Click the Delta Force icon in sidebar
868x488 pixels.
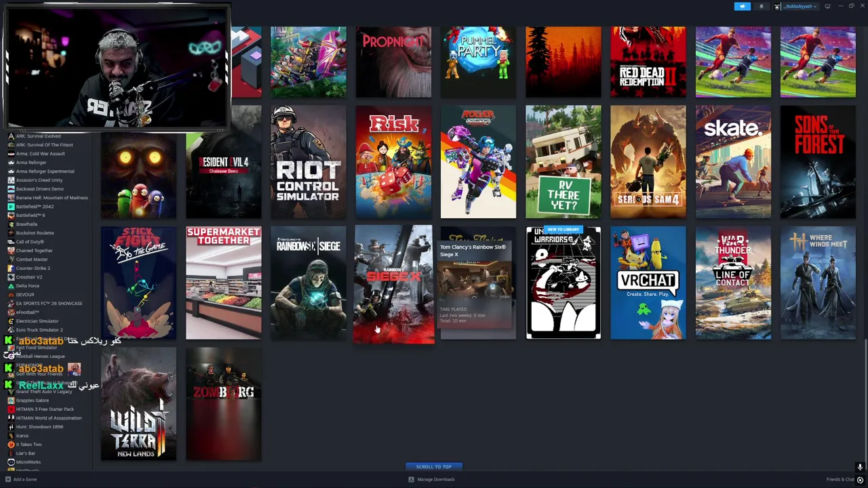pos(11,286)
